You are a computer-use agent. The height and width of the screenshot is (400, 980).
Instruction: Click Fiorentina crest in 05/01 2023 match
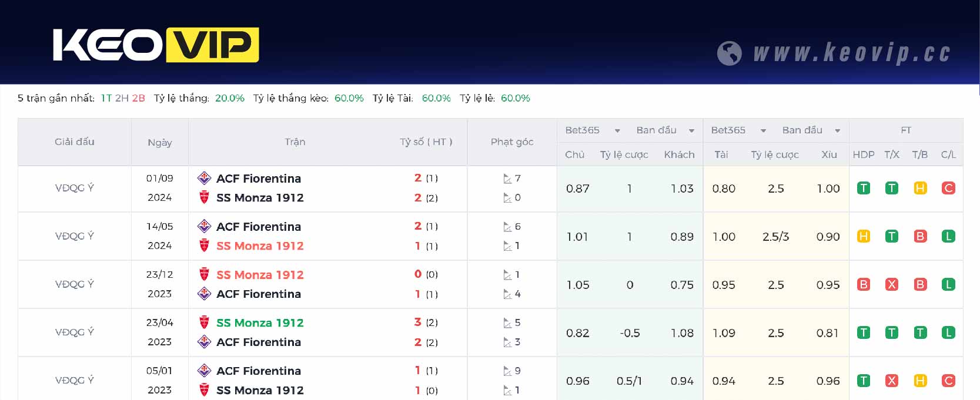[x=204, y=371]
